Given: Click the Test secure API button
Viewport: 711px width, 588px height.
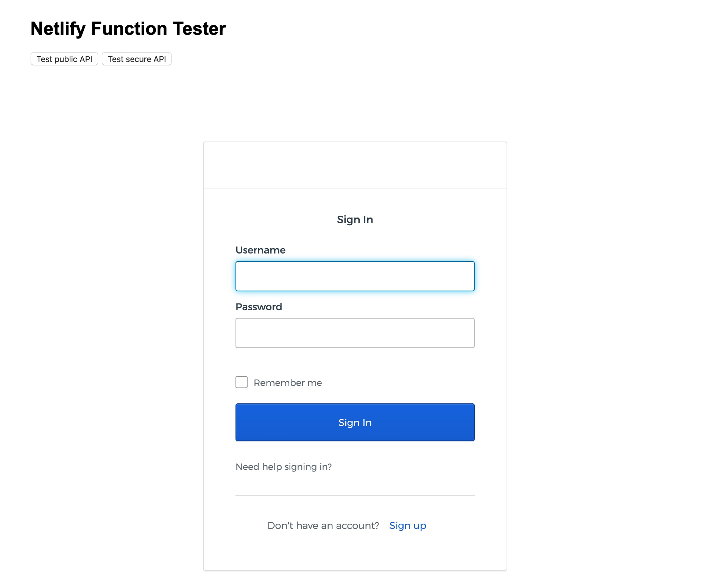Looking at the screenshot, I should coord(137,59).
